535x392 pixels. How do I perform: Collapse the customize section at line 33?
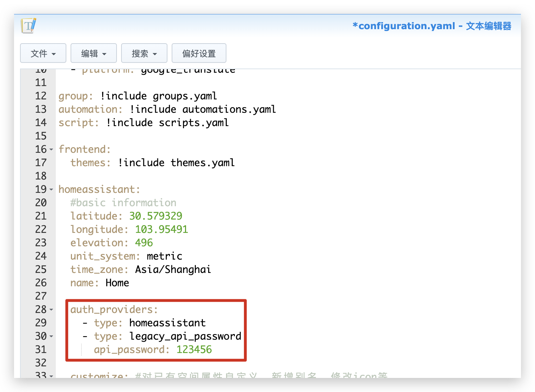coord(51,376)
